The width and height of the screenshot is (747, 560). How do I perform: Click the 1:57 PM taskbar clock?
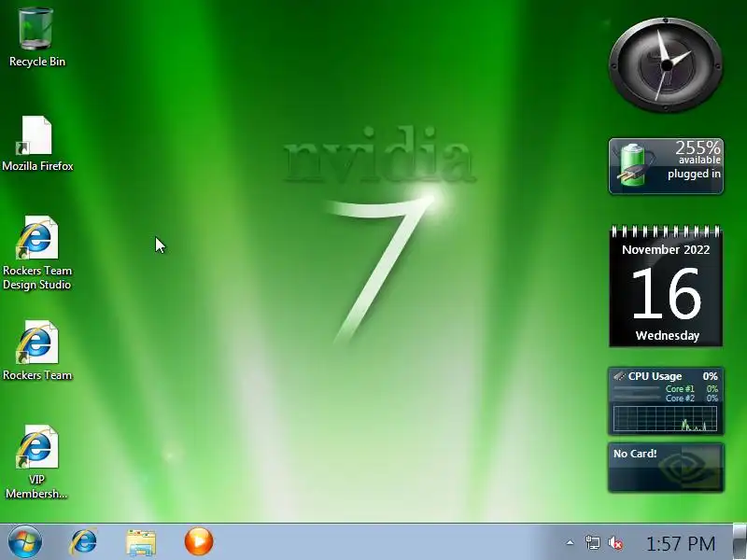click(x=681, y=543)
